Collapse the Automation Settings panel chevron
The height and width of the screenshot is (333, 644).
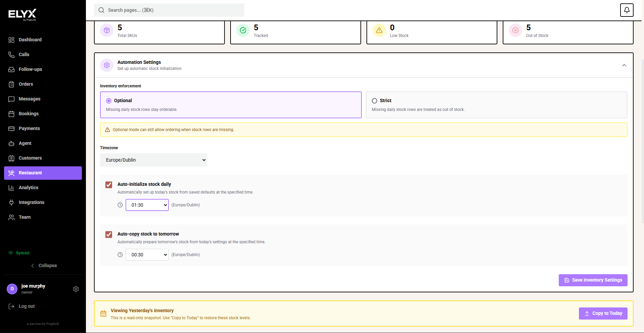[x=624, y=65]
